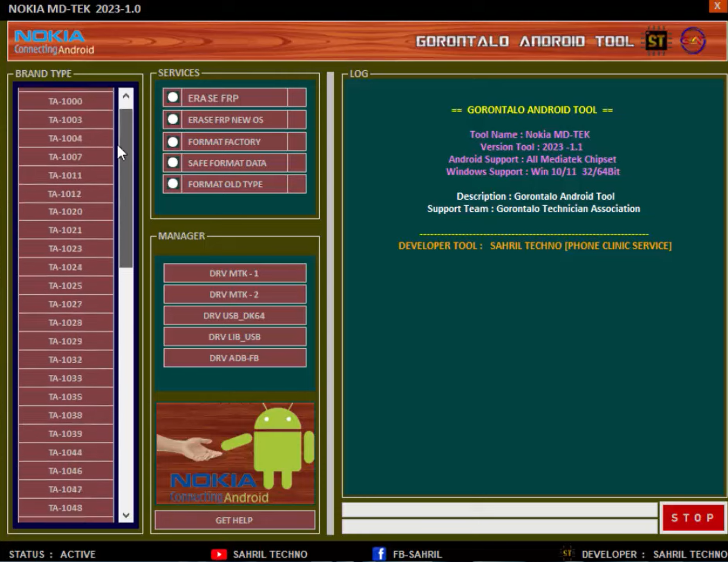728x562 pixels.
Task: Select model TA-1029
Action: tap(66, 341)
